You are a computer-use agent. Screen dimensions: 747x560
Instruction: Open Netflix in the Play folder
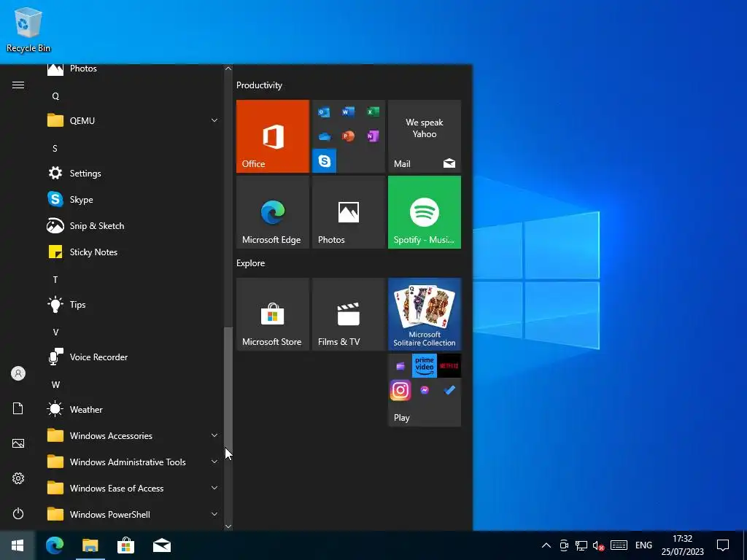[x=449, y=366]
